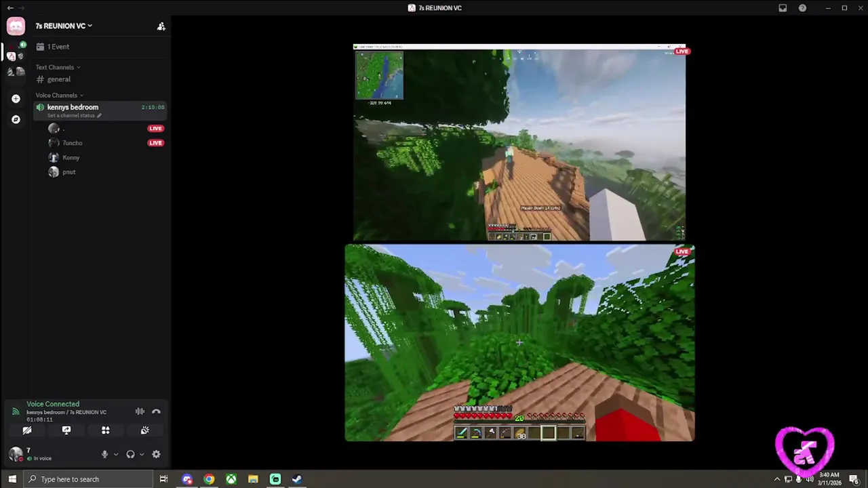Open Discover servers compass icon

pos(16,119)
